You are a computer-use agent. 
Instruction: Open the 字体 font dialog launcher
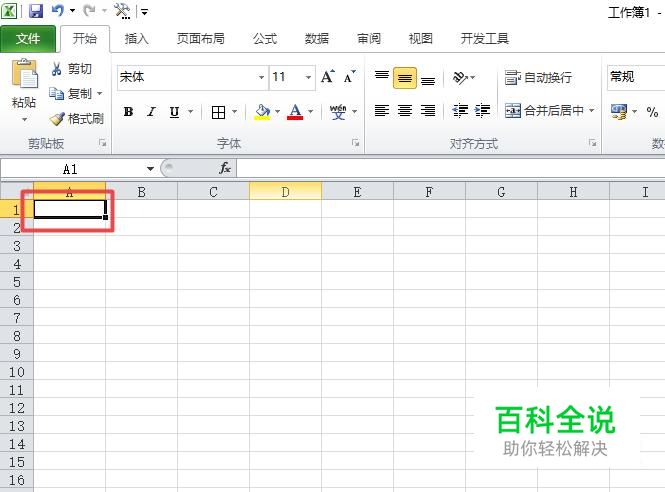(x=356, y=143)
